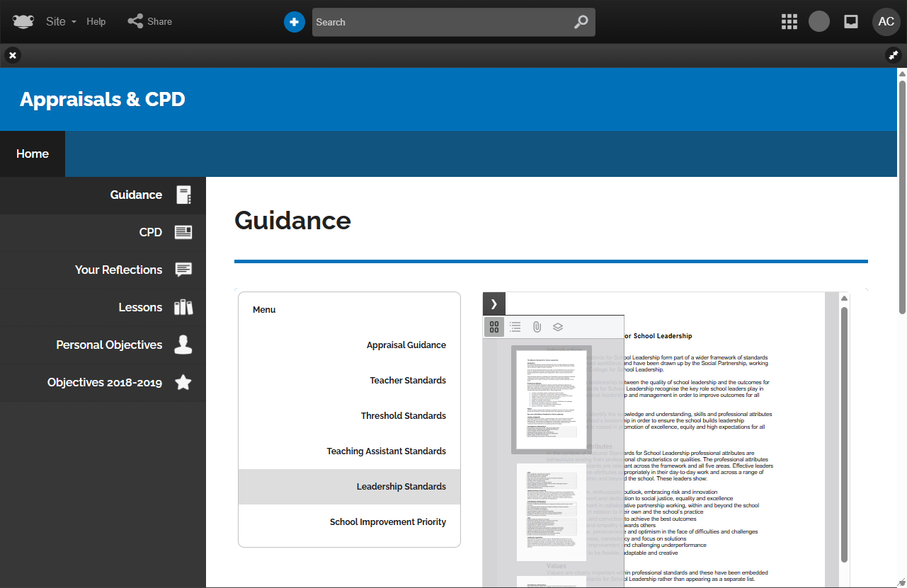
Task: Toggle the fullscreen collapse arrows button
Action: pyautogui.click(x=894, y=55)
